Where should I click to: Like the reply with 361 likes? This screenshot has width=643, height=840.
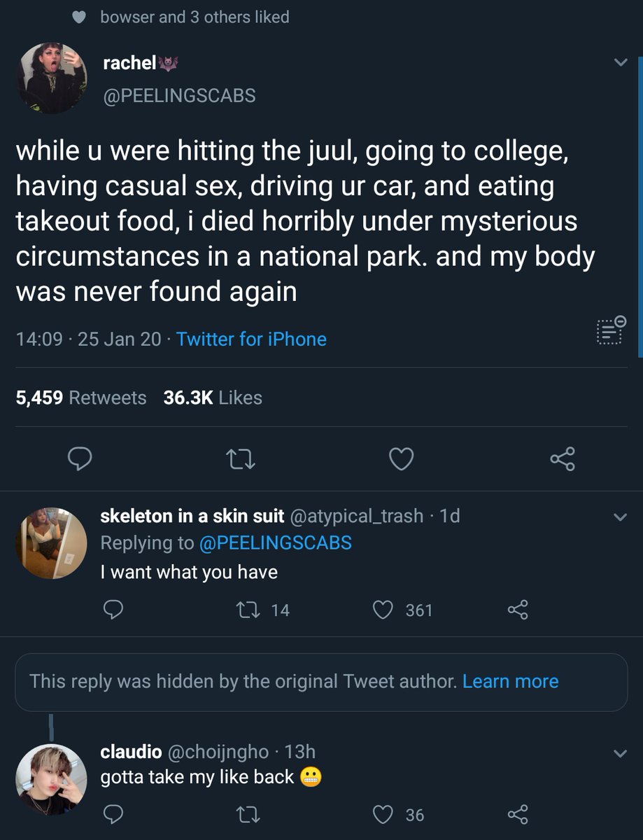click(x=383, y=610)
